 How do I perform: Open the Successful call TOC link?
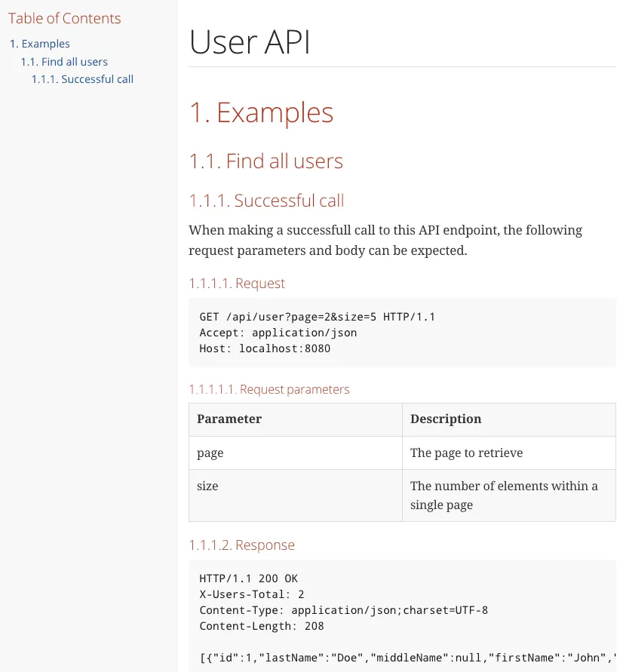(82, 78)
